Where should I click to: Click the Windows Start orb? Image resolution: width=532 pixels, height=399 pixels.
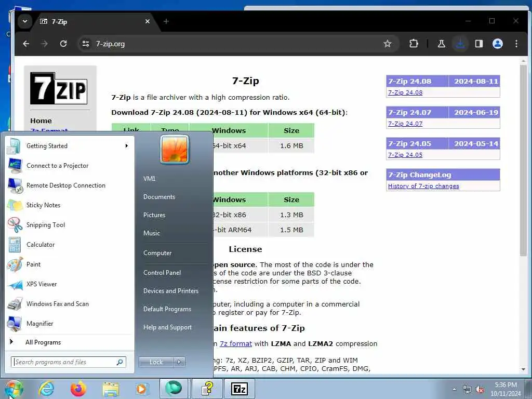click(x=14, y=389)
